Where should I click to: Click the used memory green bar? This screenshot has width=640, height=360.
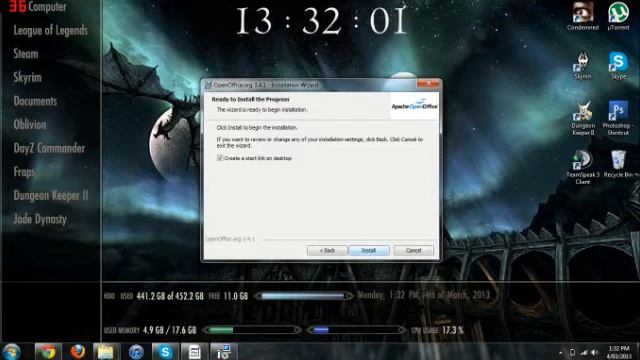[x=252, y=330]
